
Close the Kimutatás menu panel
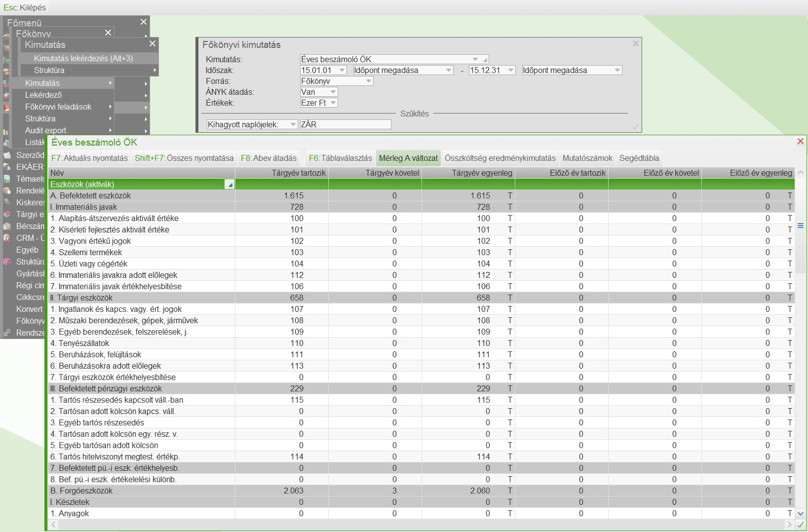pyautogui.click(x=153, y=44)
